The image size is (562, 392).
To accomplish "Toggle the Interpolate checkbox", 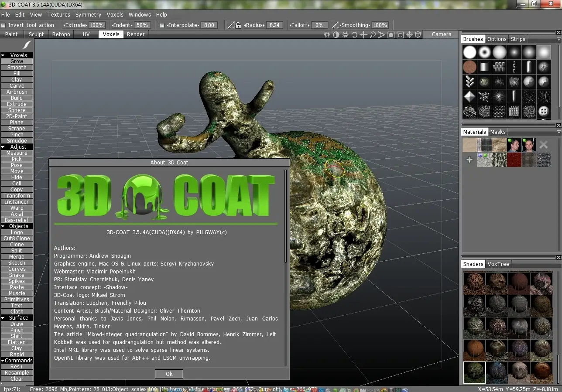I will click(x=162, y=25).
